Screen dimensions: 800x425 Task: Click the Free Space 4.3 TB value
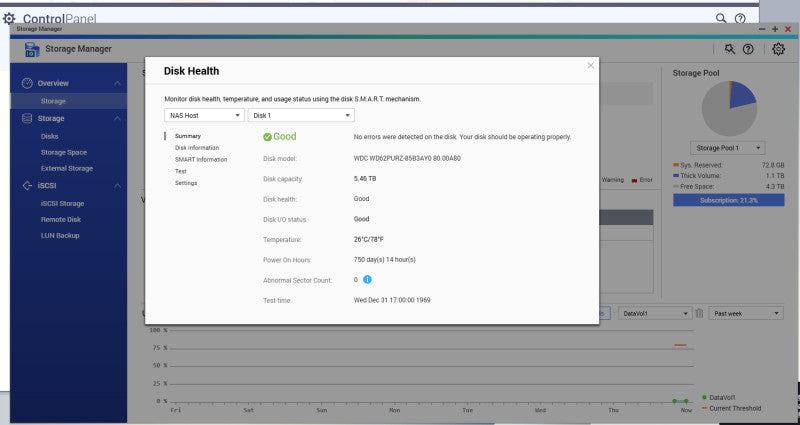click(775, 187)
